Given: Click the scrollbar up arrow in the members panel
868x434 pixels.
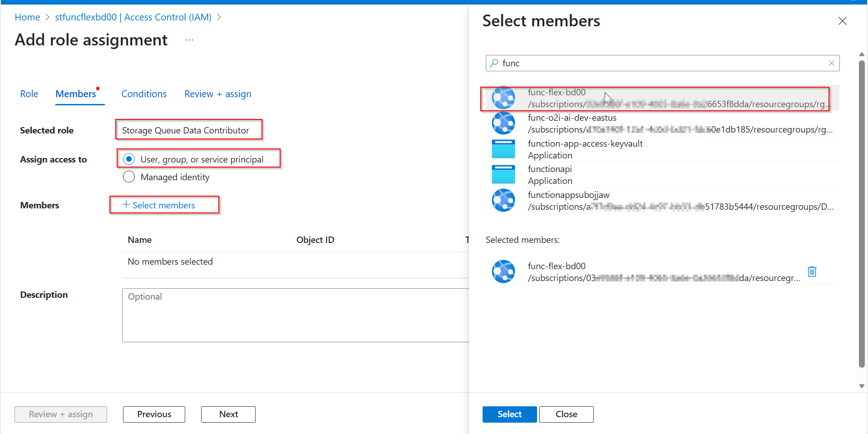Looking at the screenshot, I should pos(862,54).
